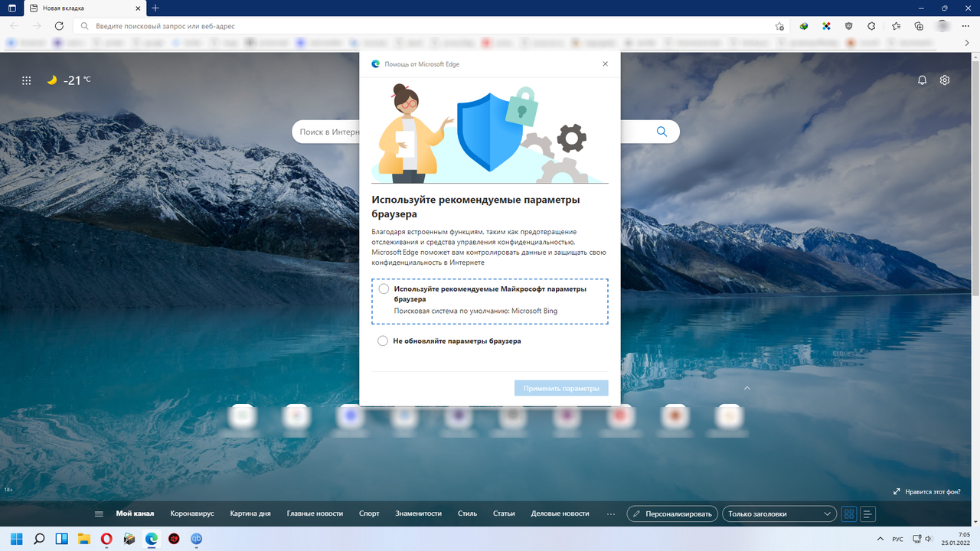Click the "Применить параметры" button
The width and height of the screenshot is (980, 551).
pyautogui.click(x=561, y=389)
